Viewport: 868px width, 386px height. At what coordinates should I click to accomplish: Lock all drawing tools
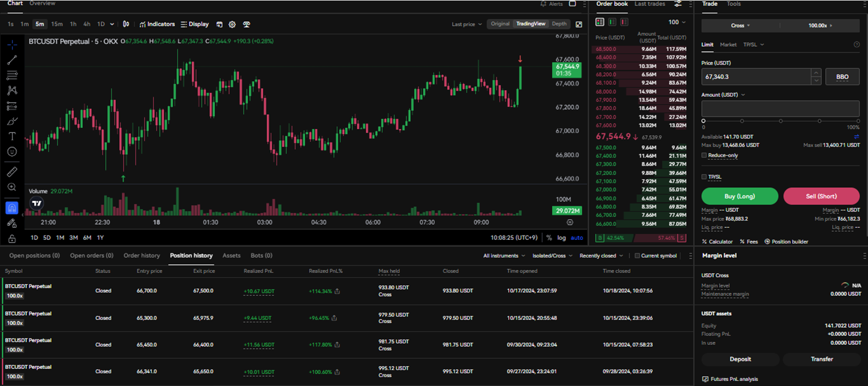[12, 239]
